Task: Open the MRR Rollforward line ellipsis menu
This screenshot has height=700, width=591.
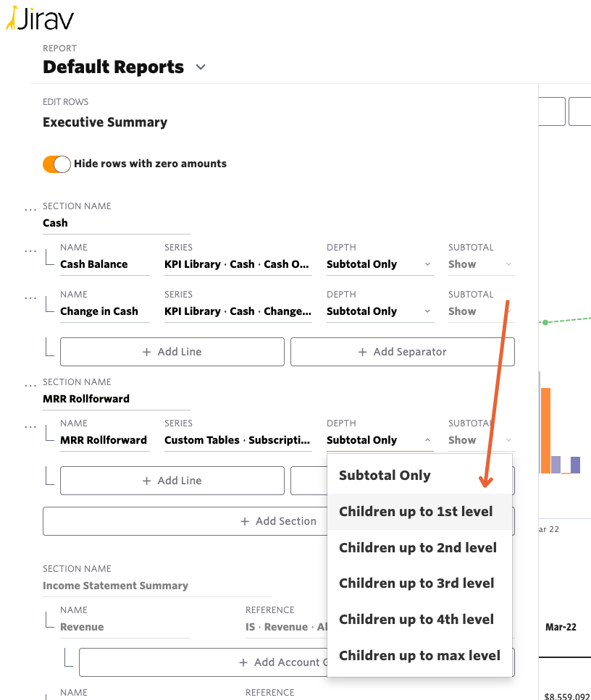Action: 30,427
